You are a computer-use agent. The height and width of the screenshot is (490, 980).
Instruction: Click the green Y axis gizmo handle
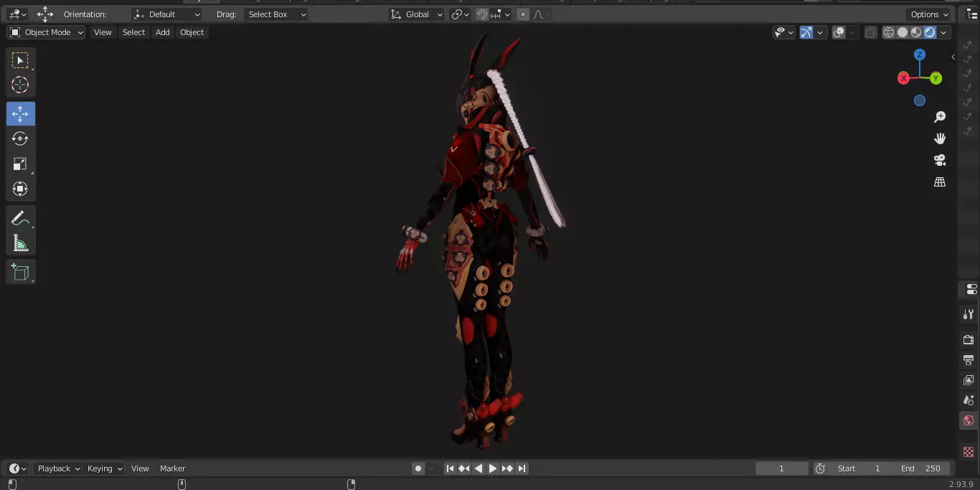936,78
